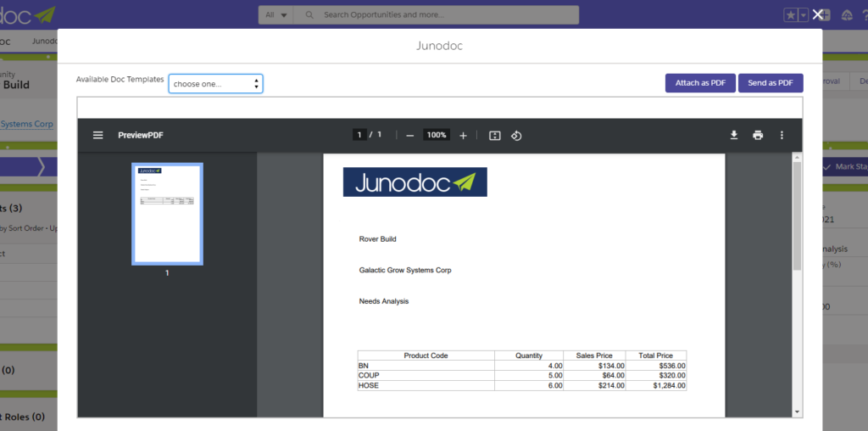Click COUP product code cell
868x431 pixels.
pyautogui.click(x=426, y=376)
